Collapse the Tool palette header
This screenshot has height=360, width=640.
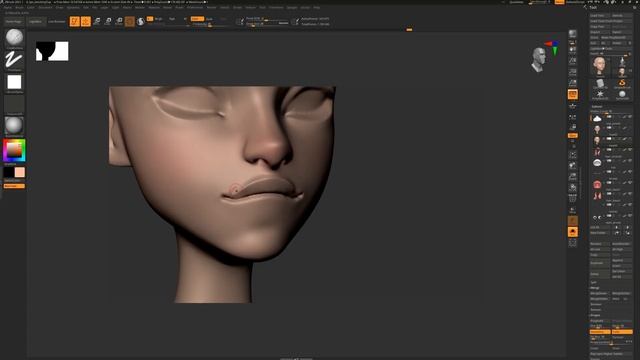coord(593,7)
